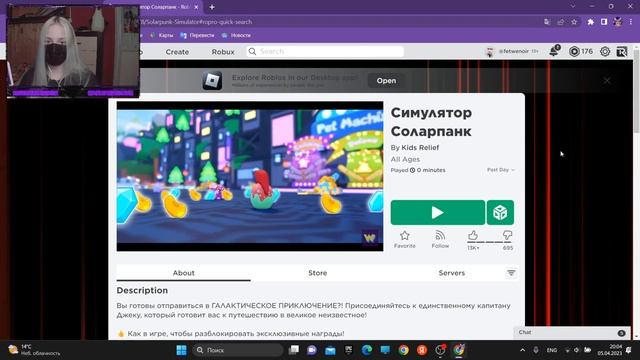Switch to the About tab

coord(183,273)
